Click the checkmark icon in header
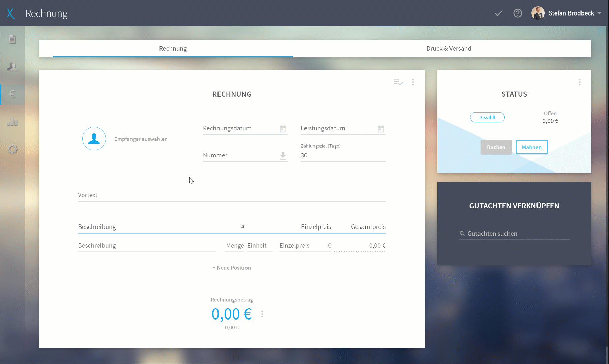This screenshot has width=609, height=364. [499, 13]
